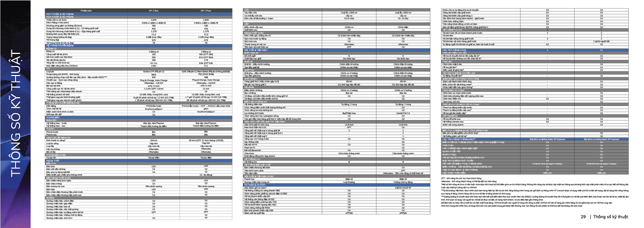644x228 pixels.
Task: Click the NGOẠI THẤT KHÁC section header
Action: click(x=254, y=33)
